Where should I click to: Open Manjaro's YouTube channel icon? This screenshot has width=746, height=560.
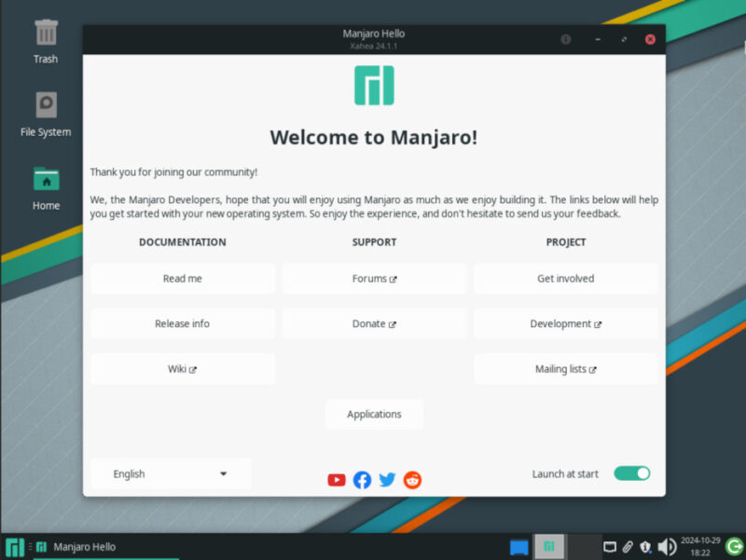[337, 480]
